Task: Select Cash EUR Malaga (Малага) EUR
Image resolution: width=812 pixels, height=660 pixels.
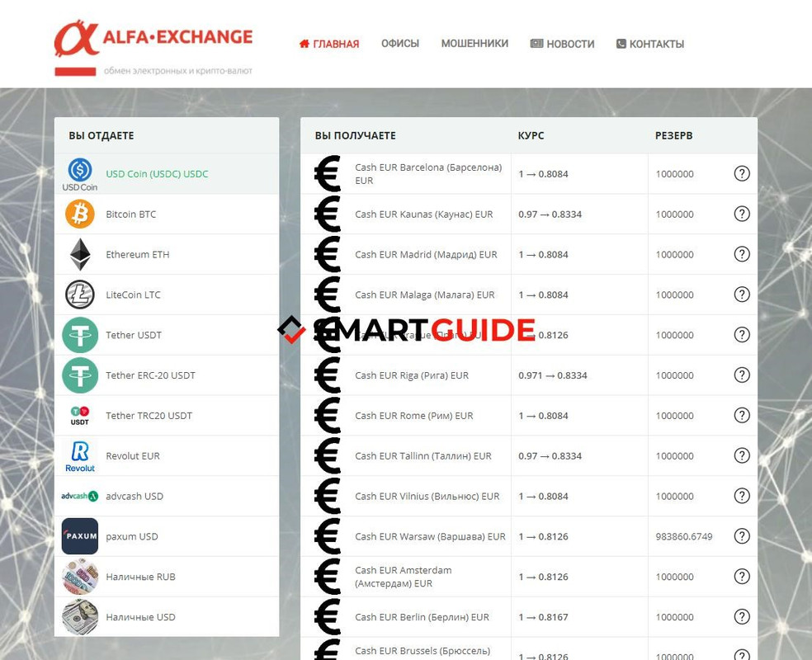Action: [425, 295]
